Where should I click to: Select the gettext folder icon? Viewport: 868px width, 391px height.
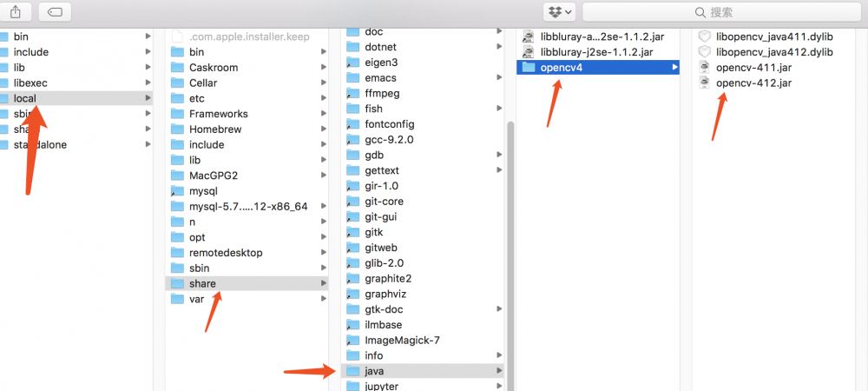[353, 170]
